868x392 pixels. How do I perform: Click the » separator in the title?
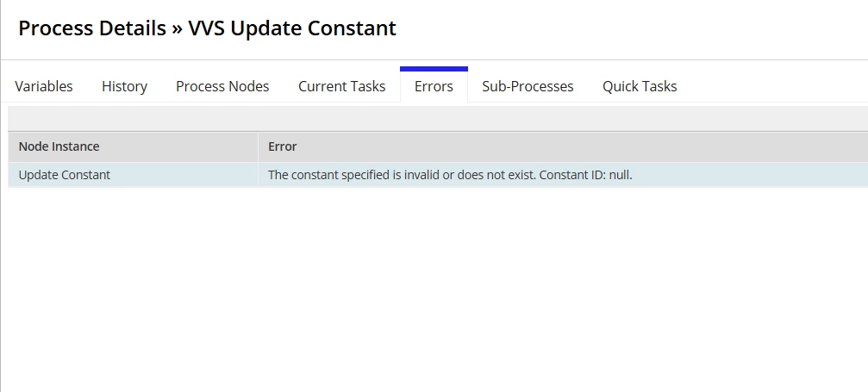[x=178, y=28]
